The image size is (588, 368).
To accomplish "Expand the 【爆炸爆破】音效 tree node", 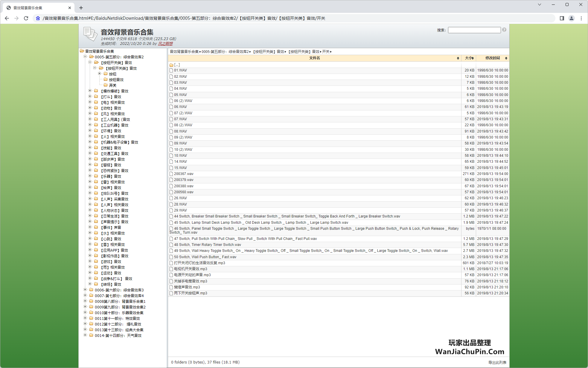I will click(x=90, y=91).
